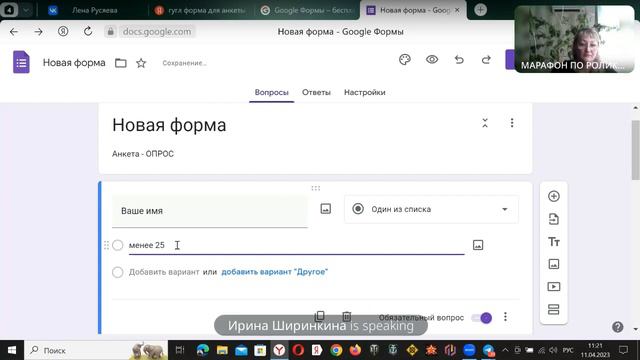Preview the form with the eye icon

pyautogui.click(x=432, y=60)
